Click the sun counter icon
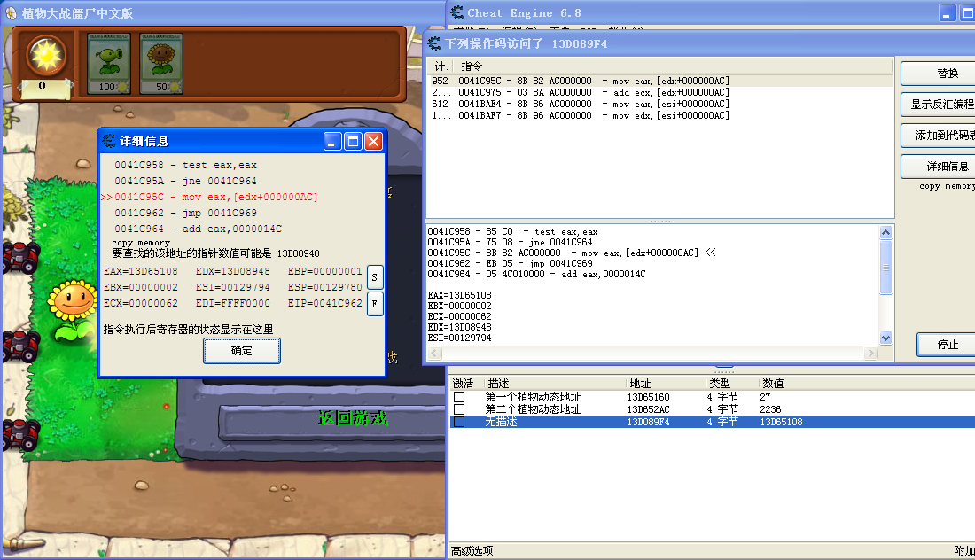 (x=46, y=56)
